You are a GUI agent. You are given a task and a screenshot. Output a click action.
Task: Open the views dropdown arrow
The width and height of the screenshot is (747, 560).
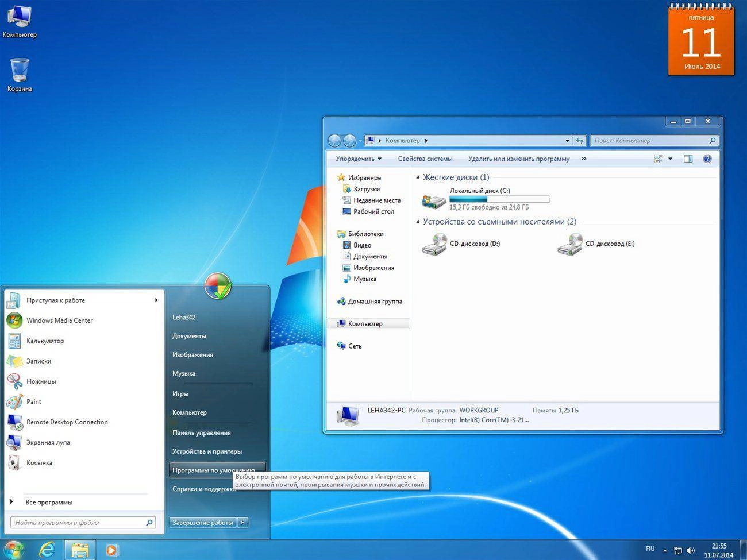pos(670,159)
